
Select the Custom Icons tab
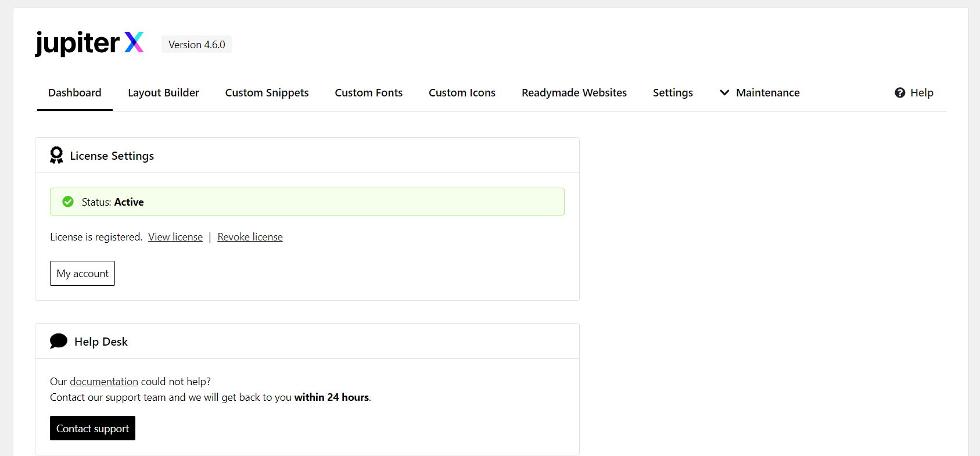[x=462, y=93]
